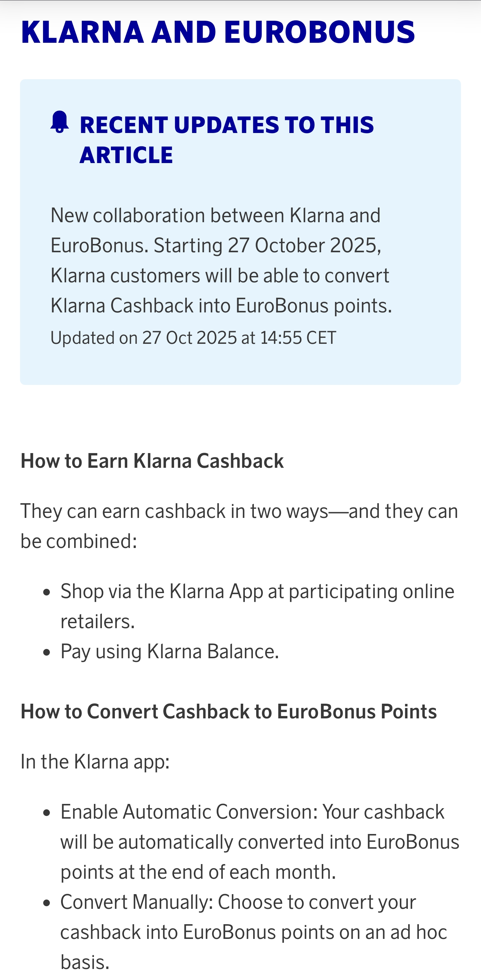Click the bullet dot before "Enable Automatic Conversion"

(x=47, y=813)
